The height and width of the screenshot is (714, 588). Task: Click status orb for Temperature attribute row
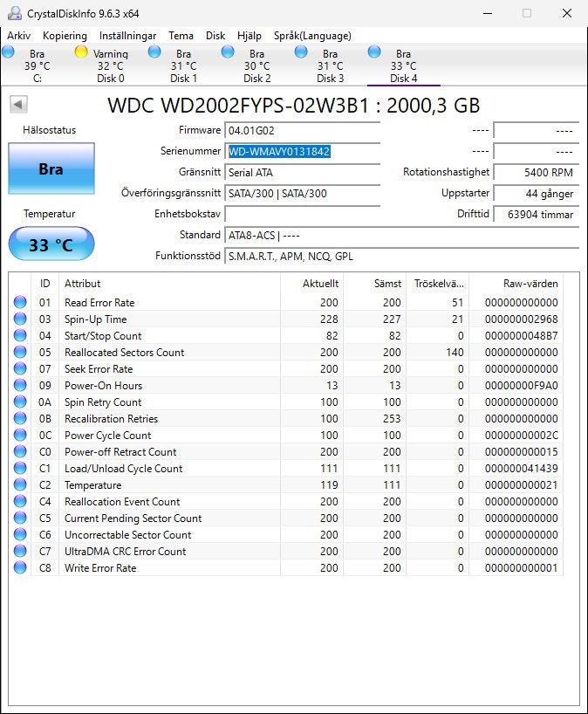click(20, 485)
